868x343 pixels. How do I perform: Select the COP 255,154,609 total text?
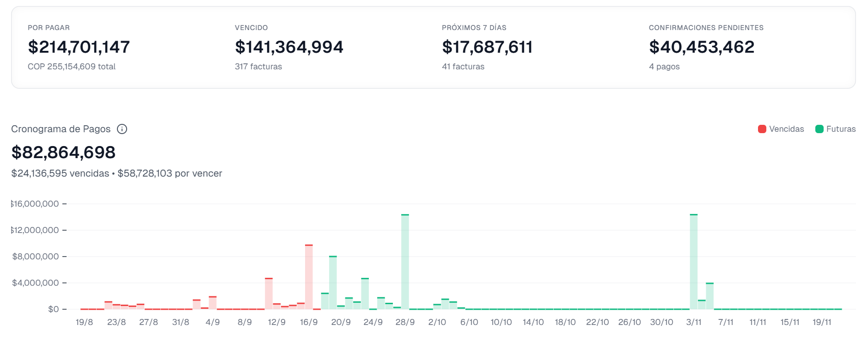pyautogui.click(x=72, y=67)
